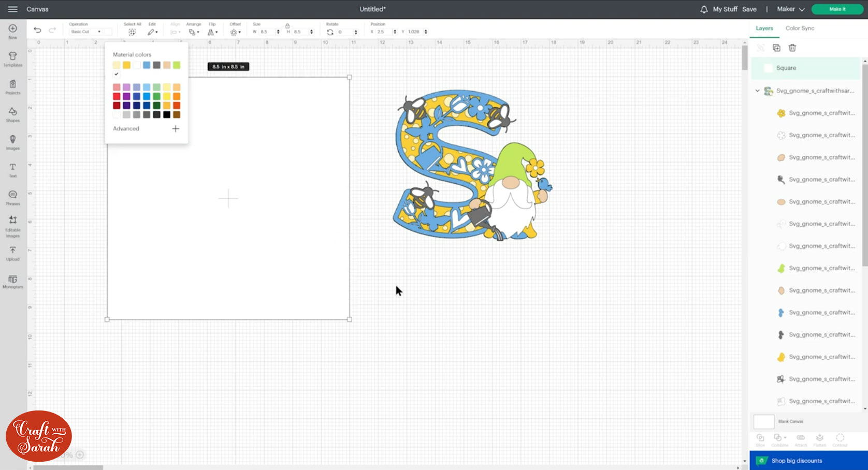This screenshot has height=470, width=868.
Task: Save the project
Action: tap(749, 9)
